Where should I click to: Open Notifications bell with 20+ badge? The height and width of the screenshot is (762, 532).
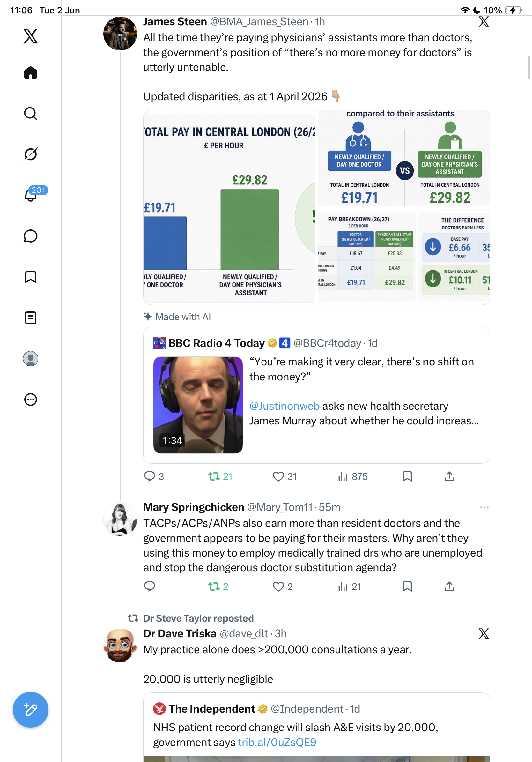click(x=31, y=195)
